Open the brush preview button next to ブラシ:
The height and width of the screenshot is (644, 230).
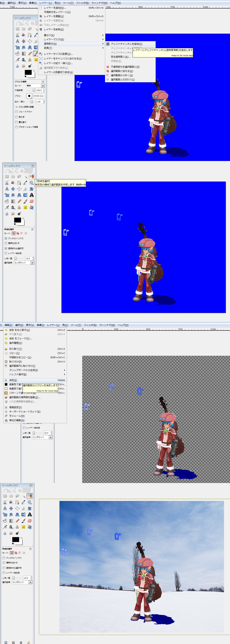(x=29, y=96)
